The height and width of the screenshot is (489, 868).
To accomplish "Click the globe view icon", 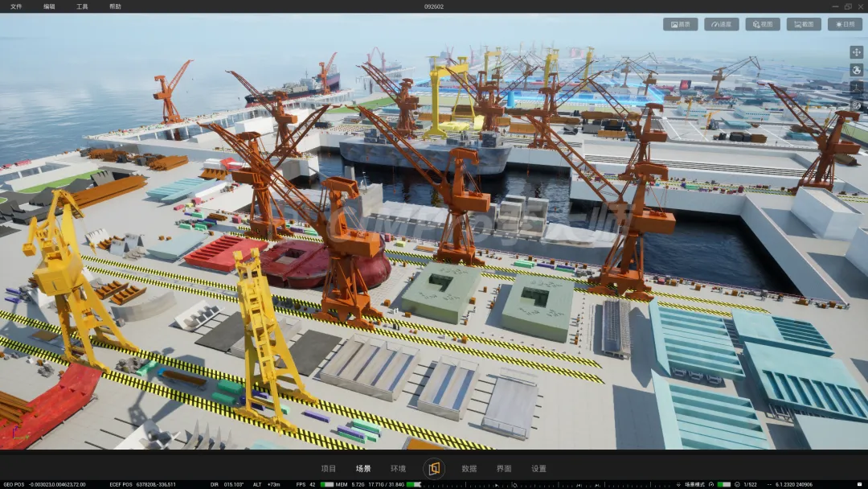I will pyautogui.click(x=857, y=70).
